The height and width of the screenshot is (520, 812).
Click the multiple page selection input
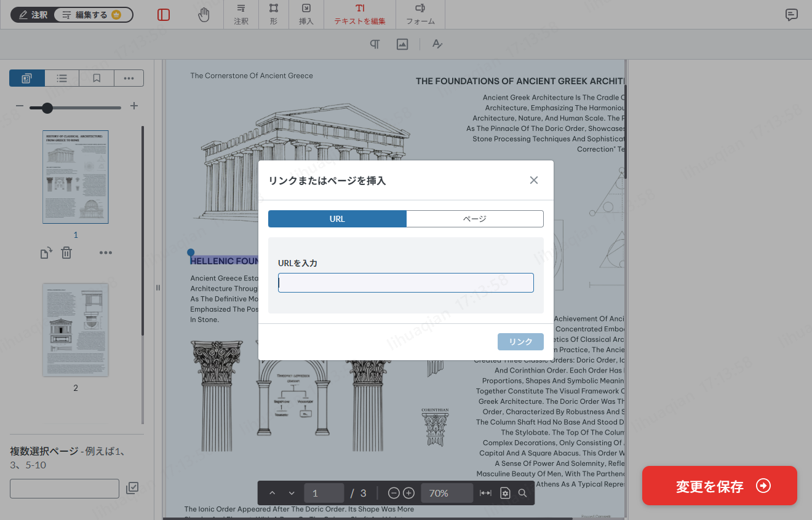click(x=65, y=489)
